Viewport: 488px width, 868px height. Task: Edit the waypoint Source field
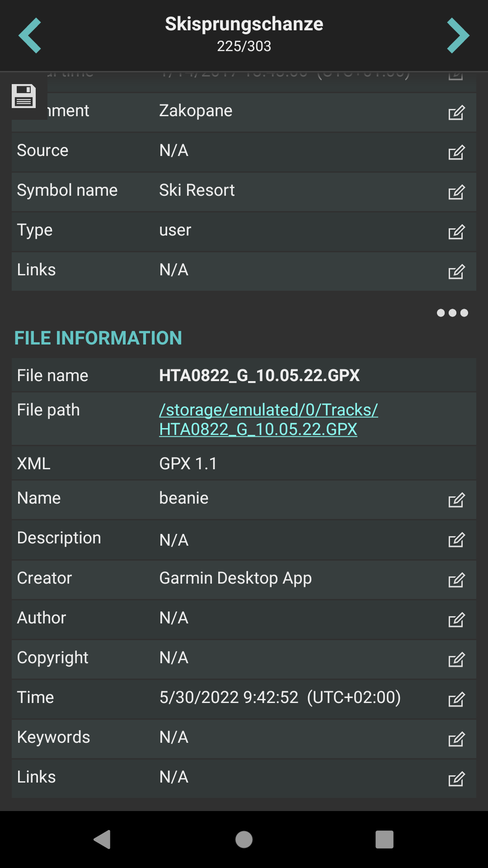(x=456, y=152)
